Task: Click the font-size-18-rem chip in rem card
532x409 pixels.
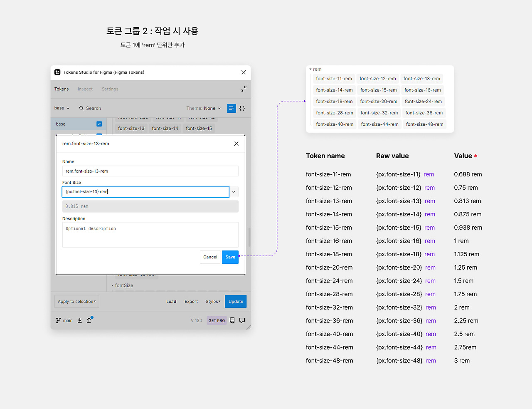Action: 334,102
